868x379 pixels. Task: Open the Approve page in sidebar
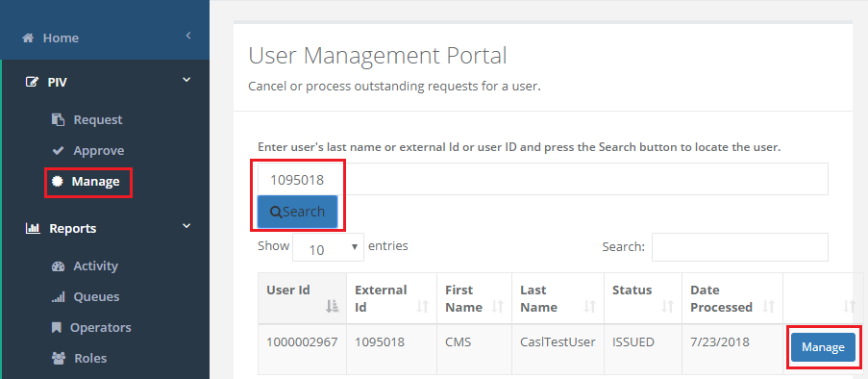point(99,151)
